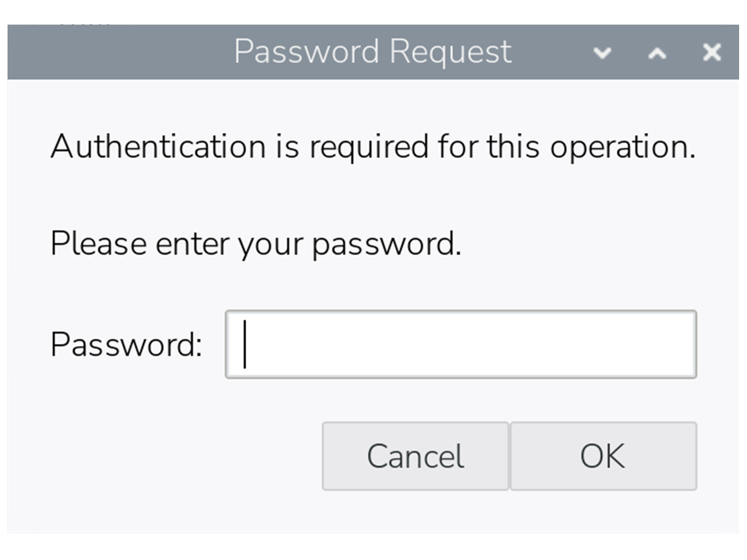The width and height of the screenshot is (747, 560).
Task: Click the "Authentication is required" message text
Action: [x=373, y=147]
